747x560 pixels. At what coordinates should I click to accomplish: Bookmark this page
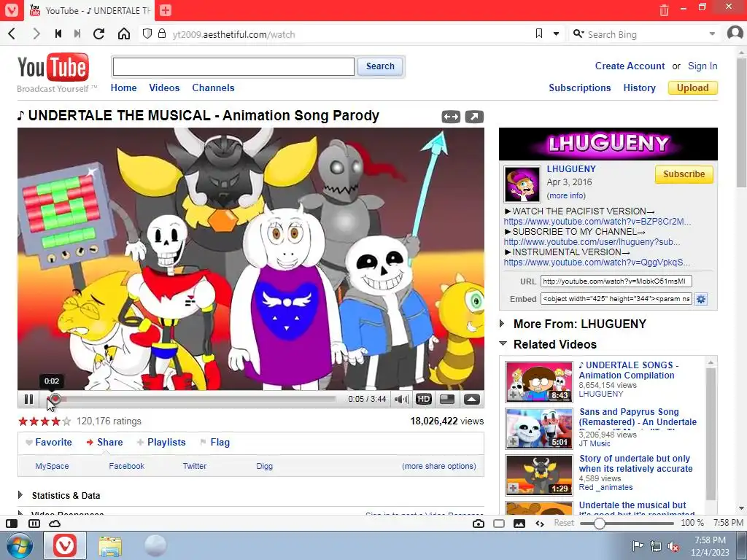[x=539, y=34]
